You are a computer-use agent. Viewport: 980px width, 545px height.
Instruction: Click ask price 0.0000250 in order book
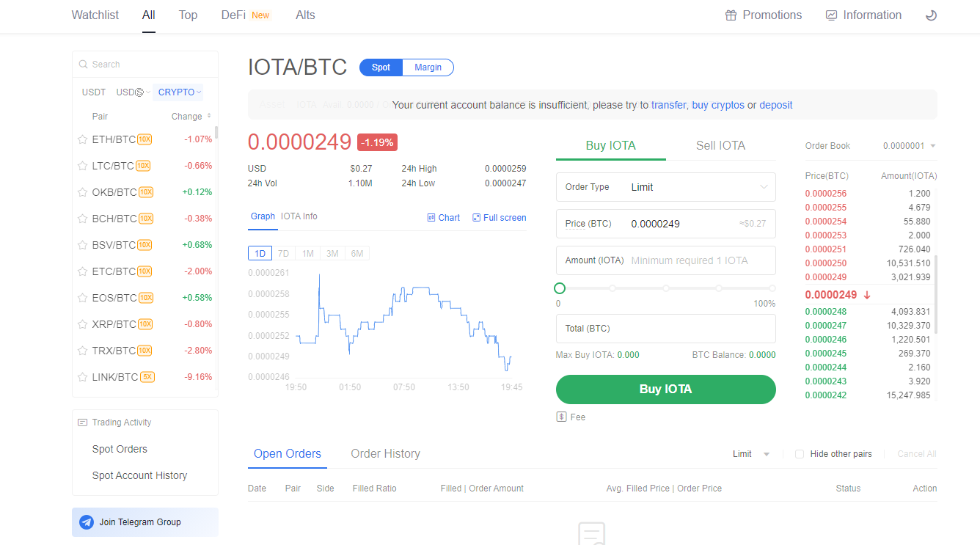coord(825,263)
